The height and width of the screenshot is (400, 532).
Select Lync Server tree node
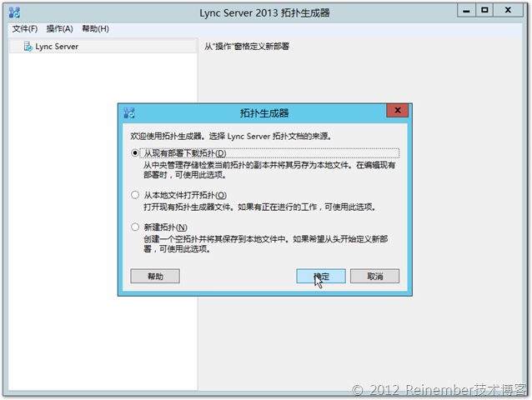(103, 47)
